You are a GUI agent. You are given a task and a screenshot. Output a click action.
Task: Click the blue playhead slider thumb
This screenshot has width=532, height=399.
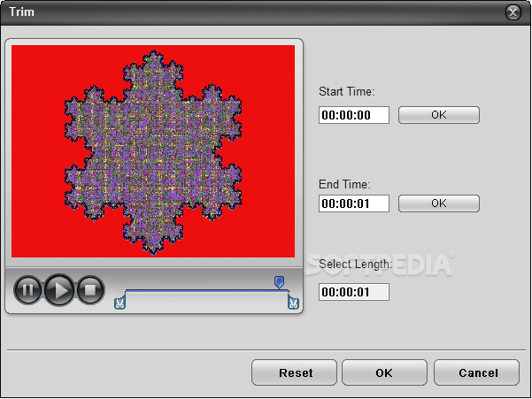click(x=279, y=282)
